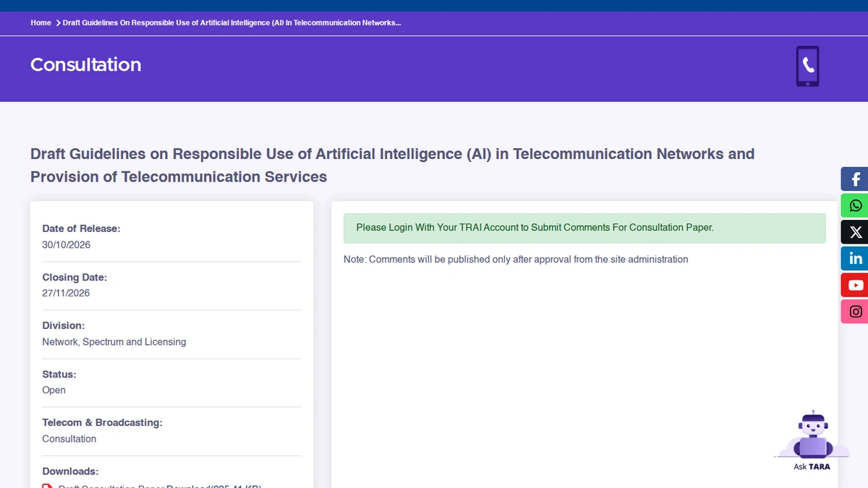868x488 pixels.
Task: Open the LinkedIn icon
Action: 855,259
